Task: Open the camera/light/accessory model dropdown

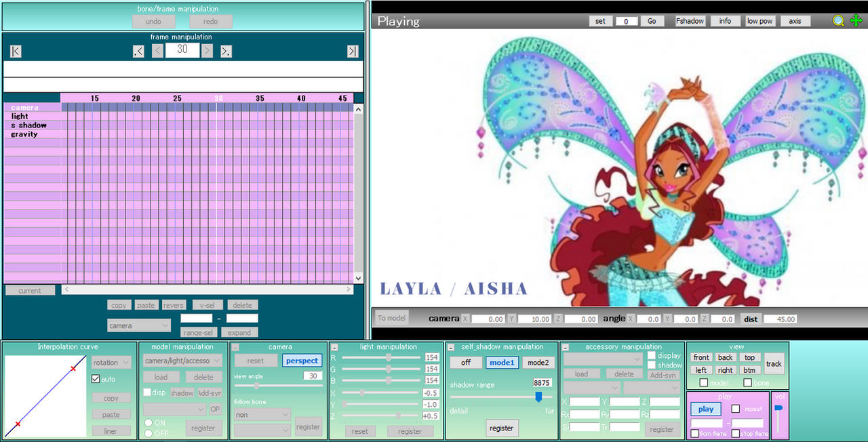Action: (x=182, y=361)
